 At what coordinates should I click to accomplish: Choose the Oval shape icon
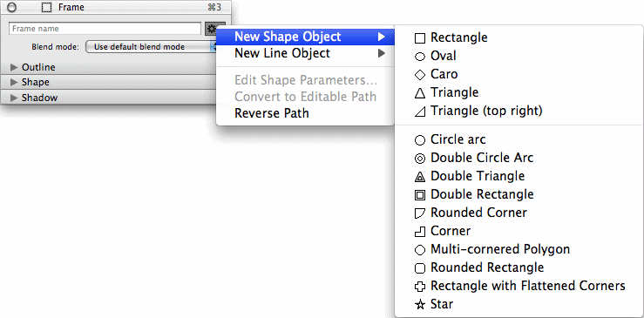420,58
